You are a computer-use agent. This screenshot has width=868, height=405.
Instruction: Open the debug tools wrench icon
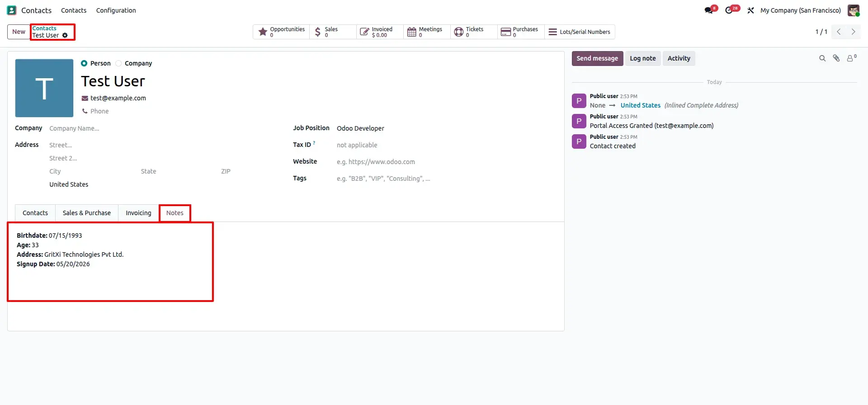(750, 10)
